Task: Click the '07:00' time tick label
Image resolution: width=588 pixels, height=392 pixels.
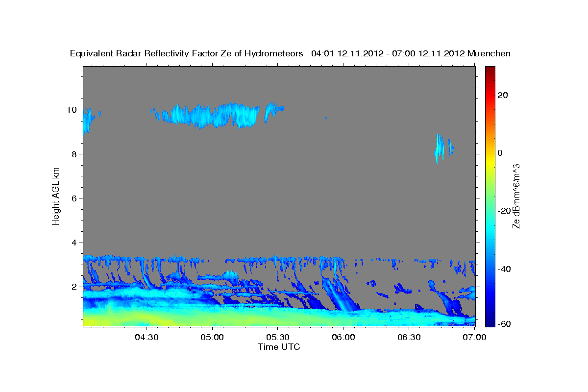Action: [475, 338]
